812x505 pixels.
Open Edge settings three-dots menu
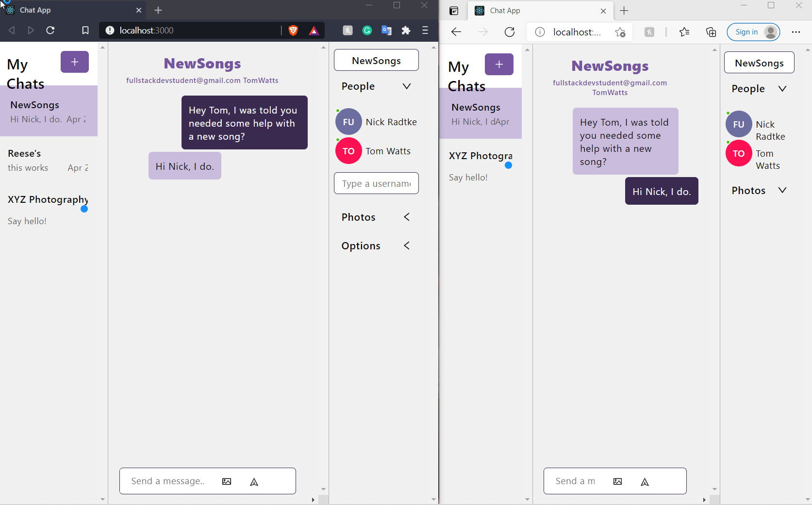point(796,32)
